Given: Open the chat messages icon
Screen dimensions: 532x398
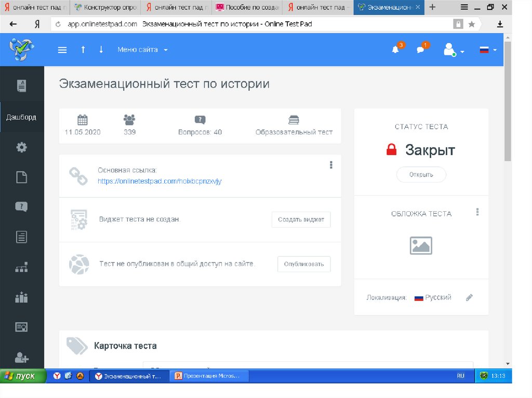Looking at the screenshot, I should click(420, 50).
